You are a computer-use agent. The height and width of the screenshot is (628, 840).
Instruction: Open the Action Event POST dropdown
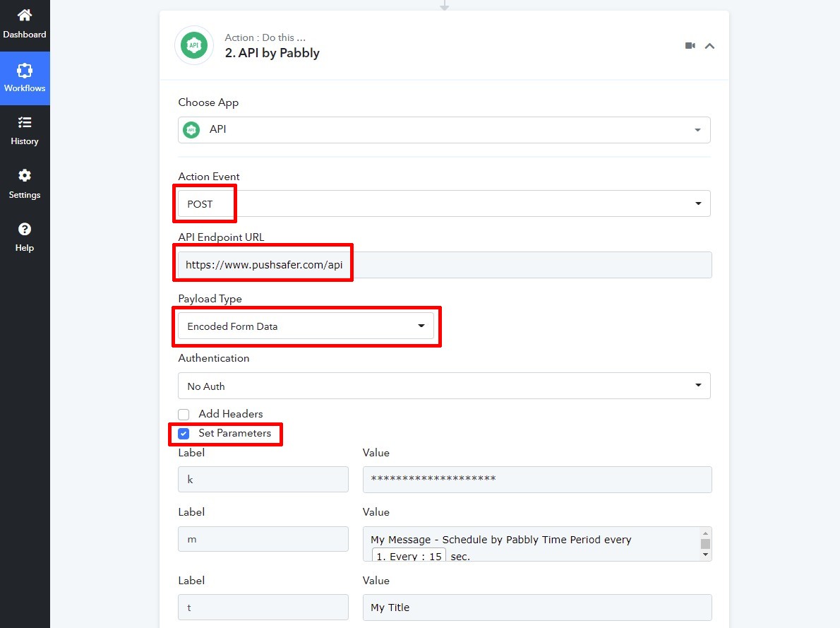click(444, 203)
